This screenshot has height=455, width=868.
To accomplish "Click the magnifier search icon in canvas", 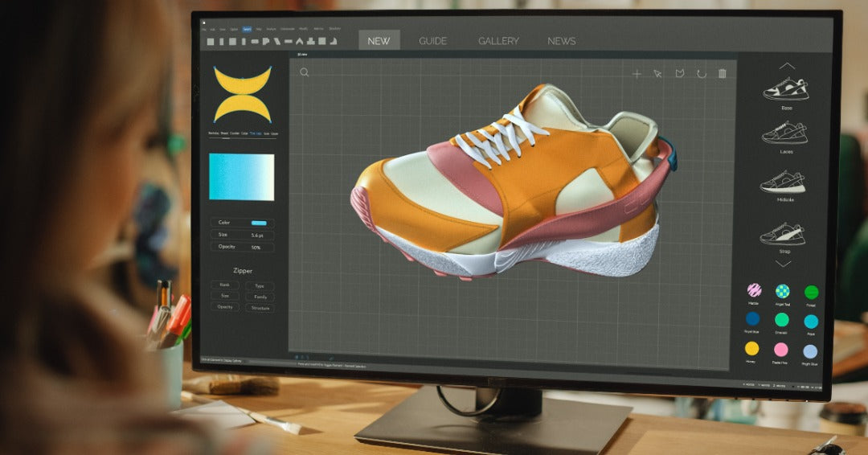I will click(x=305, y=72).
